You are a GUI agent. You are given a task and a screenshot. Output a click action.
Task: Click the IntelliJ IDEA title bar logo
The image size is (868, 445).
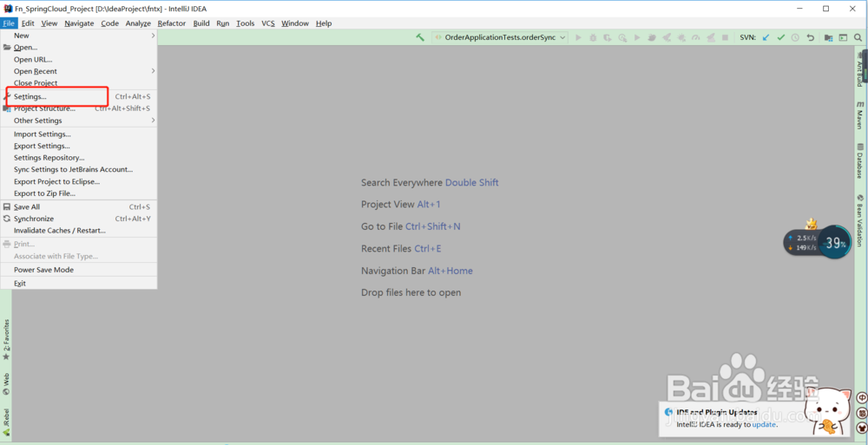(x=9, y=9)
